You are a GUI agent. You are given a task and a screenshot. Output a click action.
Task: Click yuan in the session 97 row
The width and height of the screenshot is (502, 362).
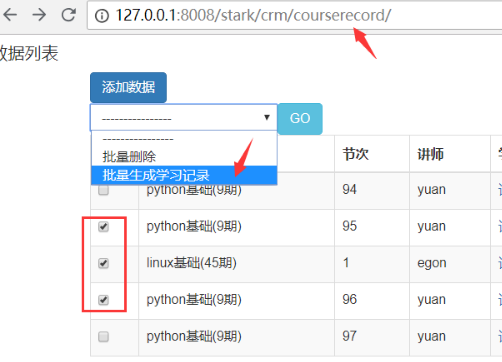[431, 337]
